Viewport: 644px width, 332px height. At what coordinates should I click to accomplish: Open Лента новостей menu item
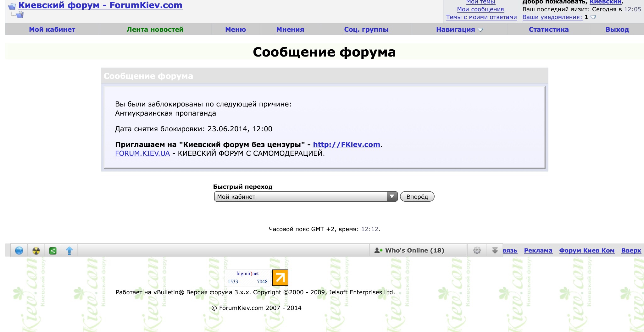(155, 30)
